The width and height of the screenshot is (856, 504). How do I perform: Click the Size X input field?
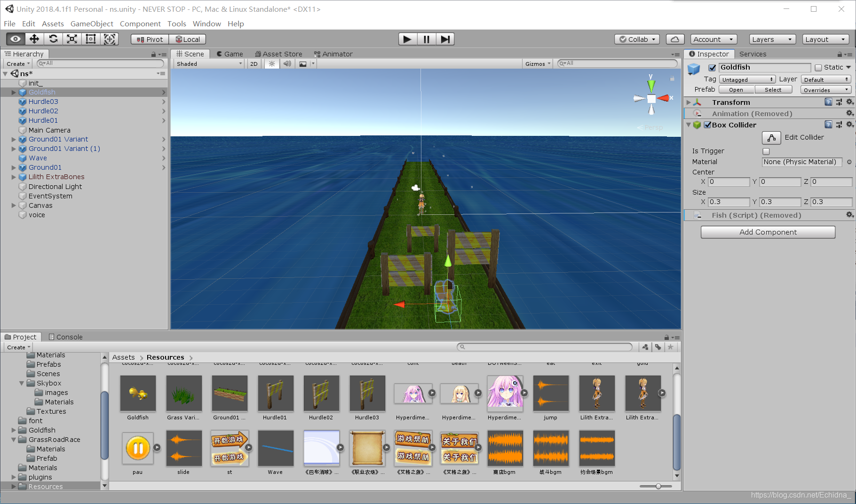coord(729,202)
